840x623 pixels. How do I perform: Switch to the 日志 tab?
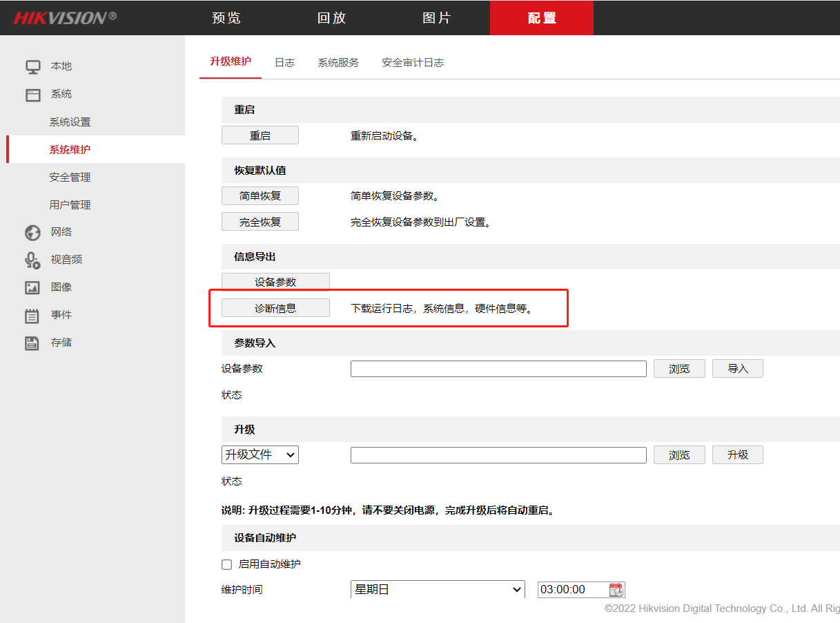(284, 63)
